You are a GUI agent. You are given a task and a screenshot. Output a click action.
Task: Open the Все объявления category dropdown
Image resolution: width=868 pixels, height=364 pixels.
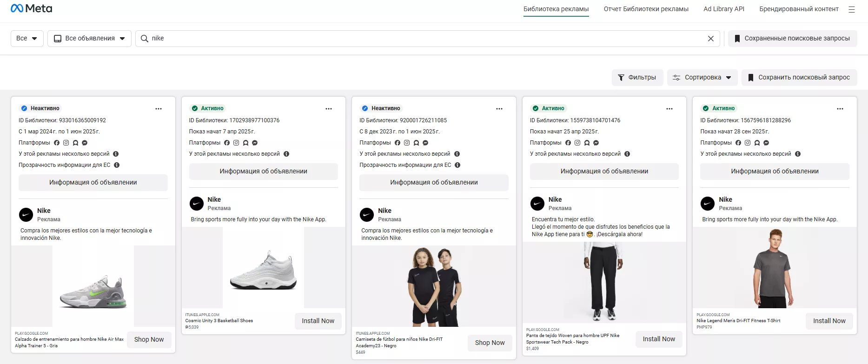tap(89, 39)
